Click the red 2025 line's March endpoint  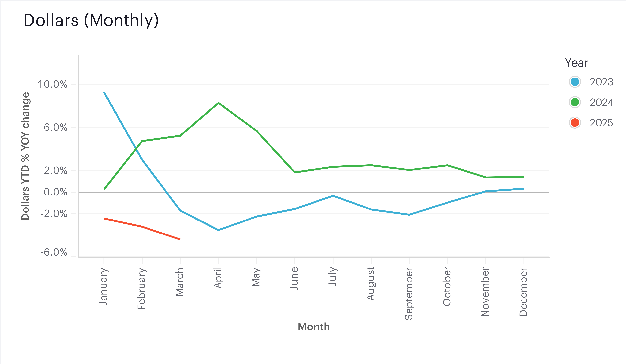[x=180, y=239]
